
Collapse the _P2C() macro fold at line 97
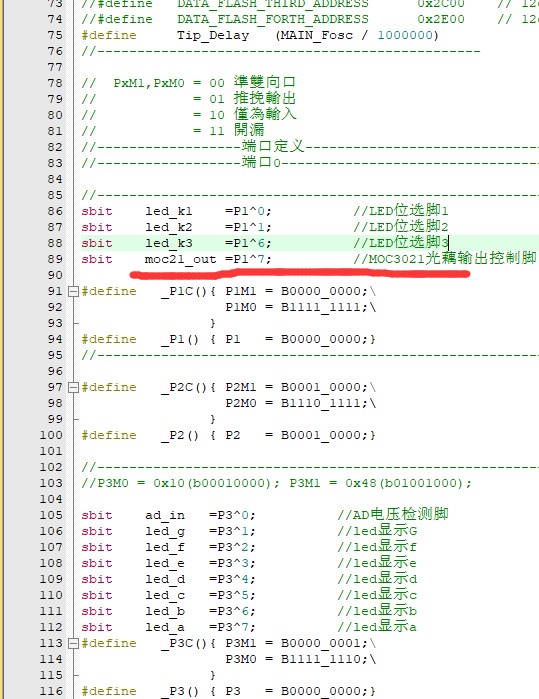[73, 387]
